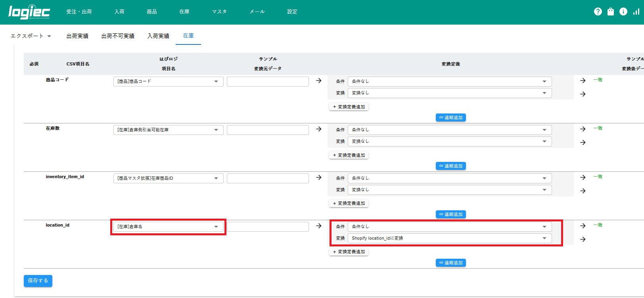Click arrow icon next to 商品コード sample field
This screenshot has width=644, height=298.
pos(319,81)
